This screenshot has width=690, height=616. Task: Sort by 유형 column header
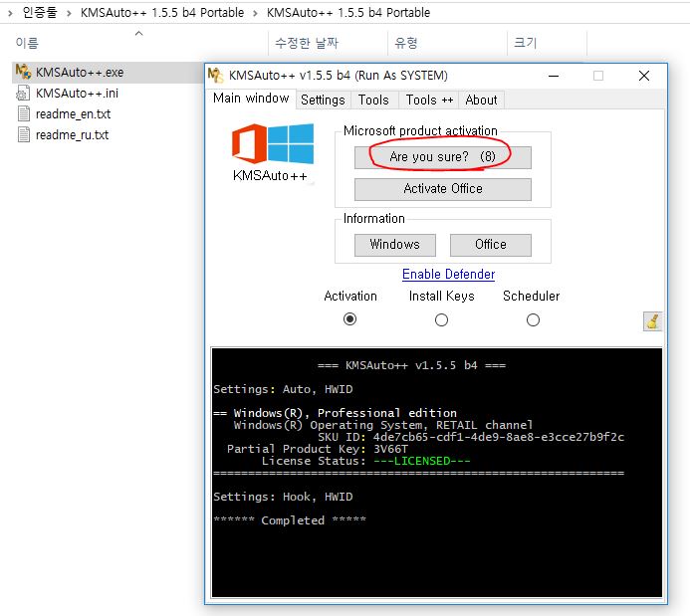pos(405,43)
